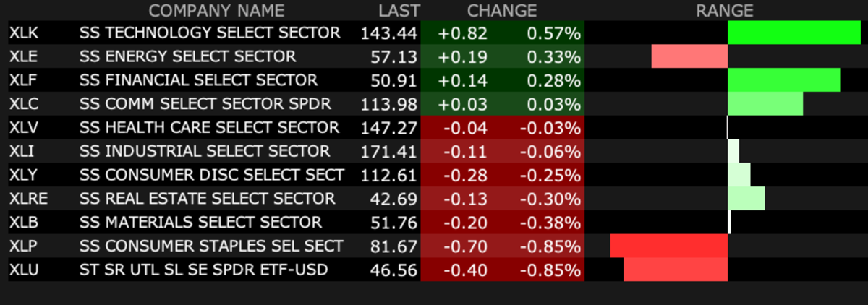Viewport: 868px width, 305px height.
Task: Select the XLK ticker symbol
Action: click(23, 33)
